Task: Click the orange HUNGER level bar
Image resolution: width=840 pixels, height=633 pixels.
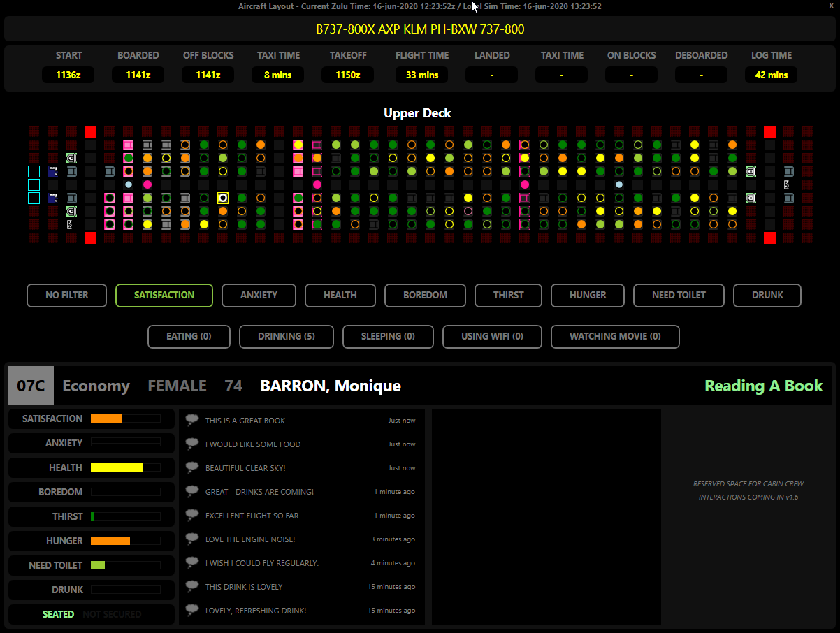Action: 110,541
